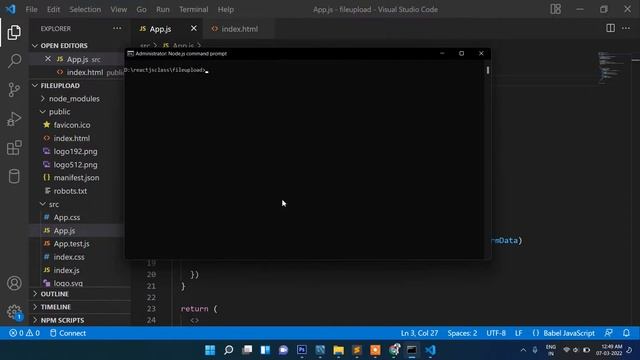The height and width of the screenshot is (360, 640).
Task: Click Ln 3, Col 27 in status bar
Action: [419, 333]
